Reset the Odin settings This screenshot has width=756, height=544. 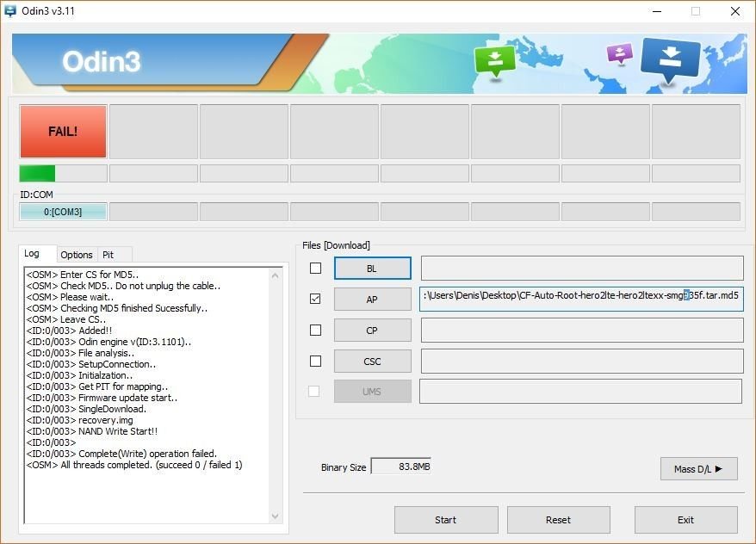pyautogui.click(x=558, y=520)
